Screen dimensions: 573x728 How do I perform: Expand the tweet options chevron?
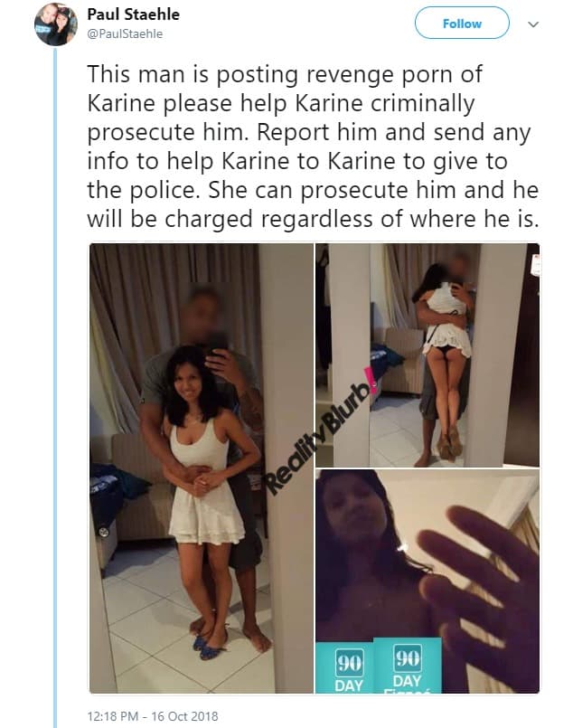tap(533, 24)
